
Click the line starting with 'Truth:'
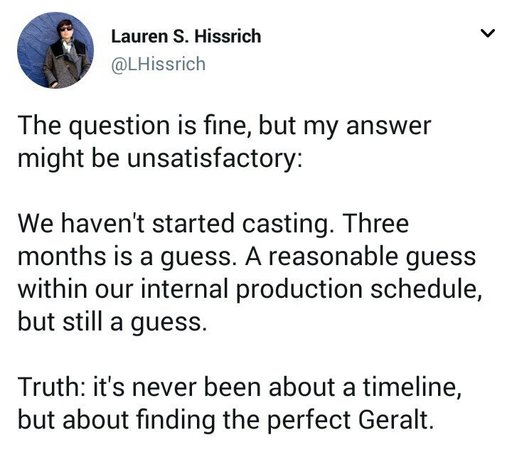coord(240,387)
